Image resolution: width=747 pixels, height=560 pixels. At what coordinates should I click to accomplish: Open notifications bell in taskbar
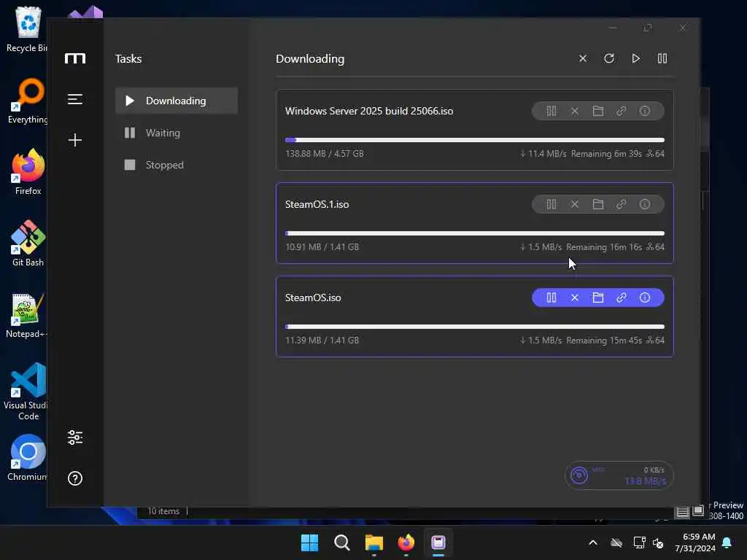(727, 542)
